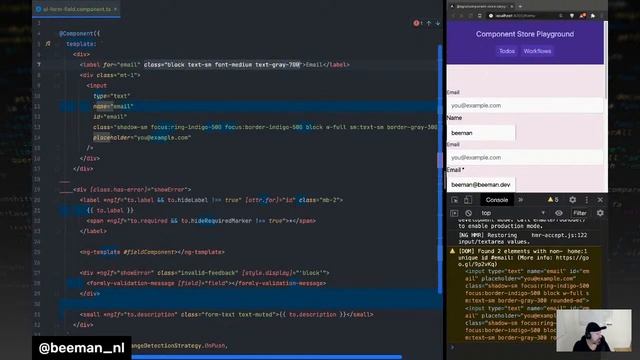Clear the console with the clear icon

(x=468, y=213)
